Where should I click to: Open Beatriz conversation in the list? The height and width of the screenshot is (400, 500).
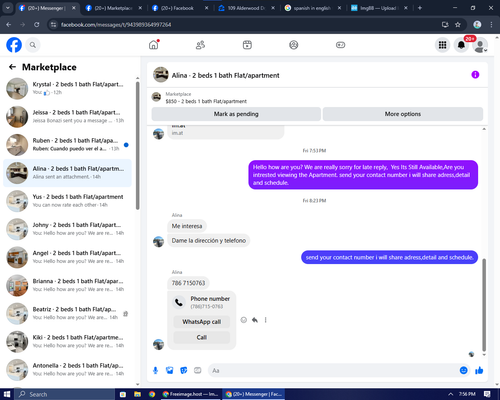click(67, 313)
